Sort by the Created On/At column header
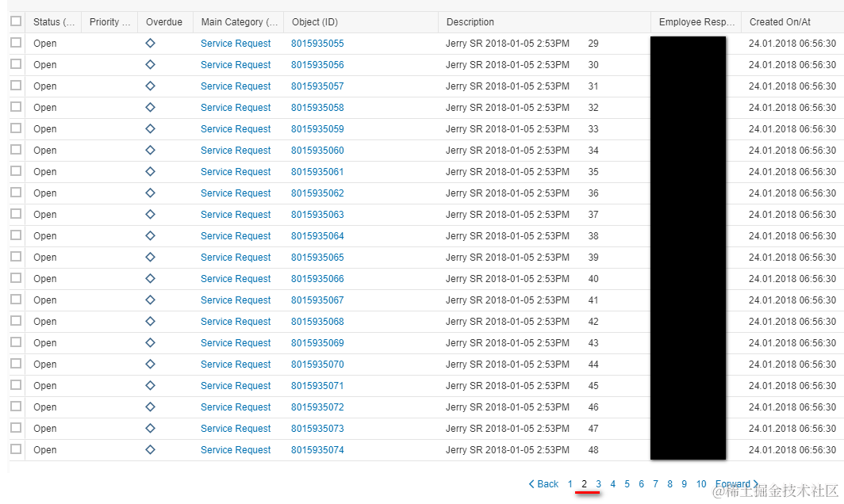The width and height of the screenshot is (844, 504). point(792,22)
